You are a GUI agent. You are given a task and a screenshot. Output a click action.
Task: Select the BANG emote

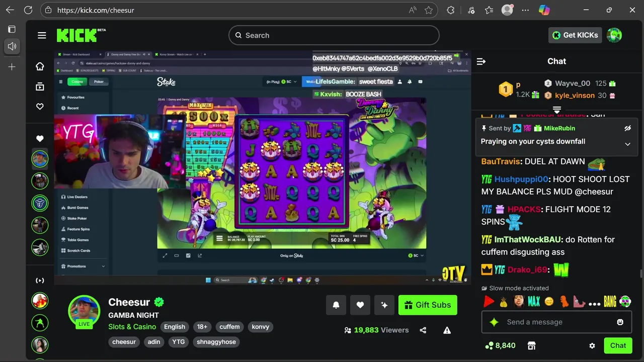pos(610,302)
